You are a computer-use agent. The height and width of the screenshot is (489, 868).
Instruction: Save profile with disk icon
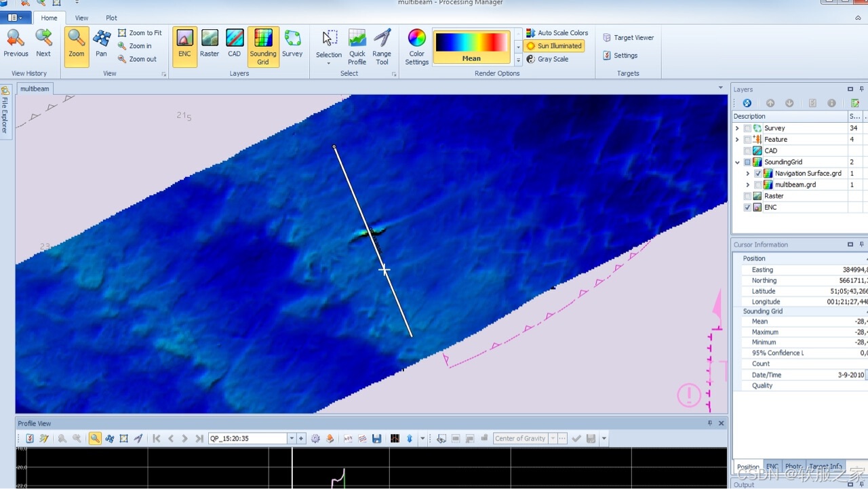376,439
